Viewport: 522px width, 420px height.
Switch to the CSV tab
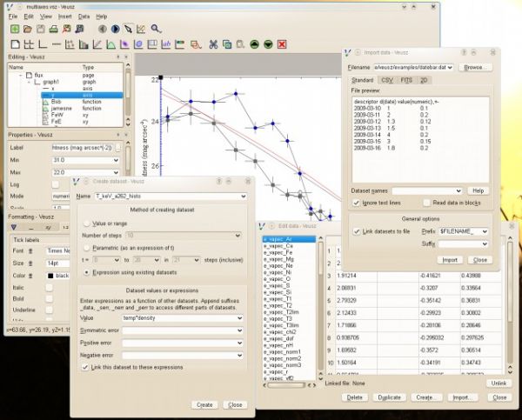point(386,80)
